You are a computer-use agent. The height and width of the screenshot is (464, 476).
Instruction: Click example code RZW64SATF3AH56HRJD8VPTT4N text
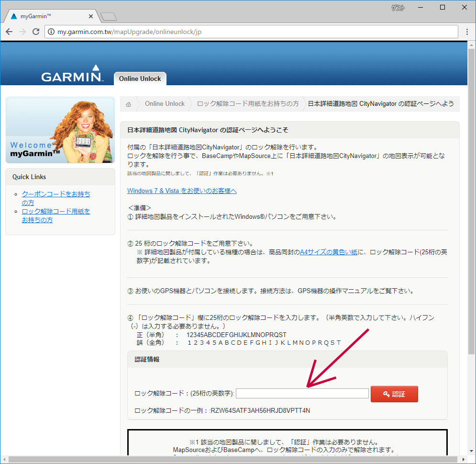point(260,410)
